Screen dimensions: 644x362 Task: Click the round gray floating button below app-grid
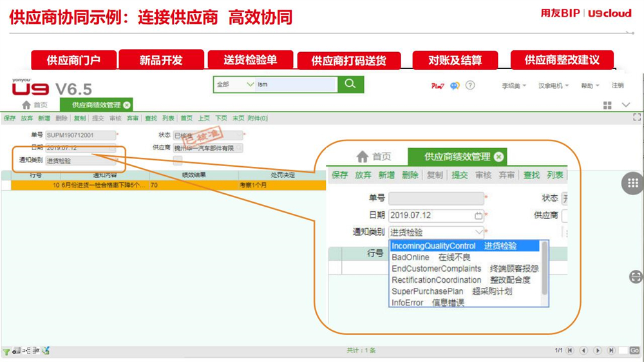pos(636,276)
